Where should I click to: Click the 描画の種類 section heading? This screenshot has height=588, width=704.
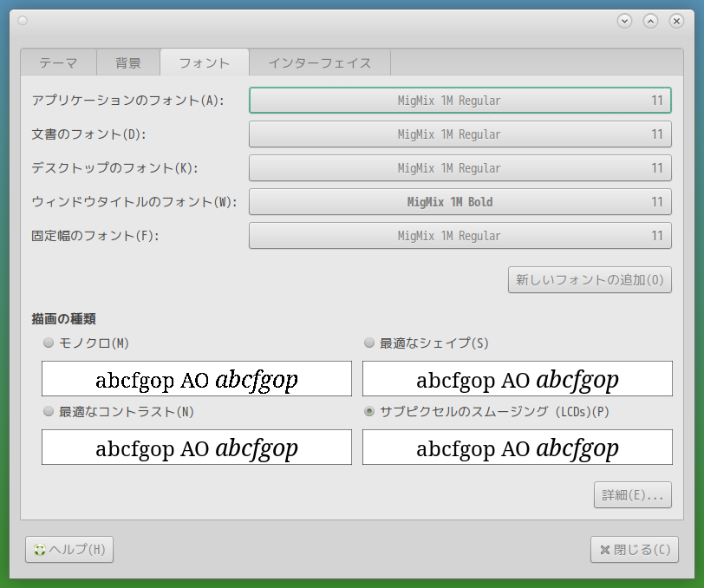64,319
